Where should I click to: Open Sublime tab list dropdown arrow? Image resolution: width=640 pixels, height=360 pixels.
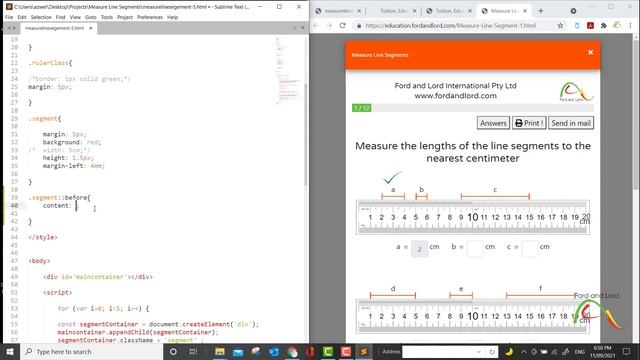pyautogui.click(x=302, y=28)
